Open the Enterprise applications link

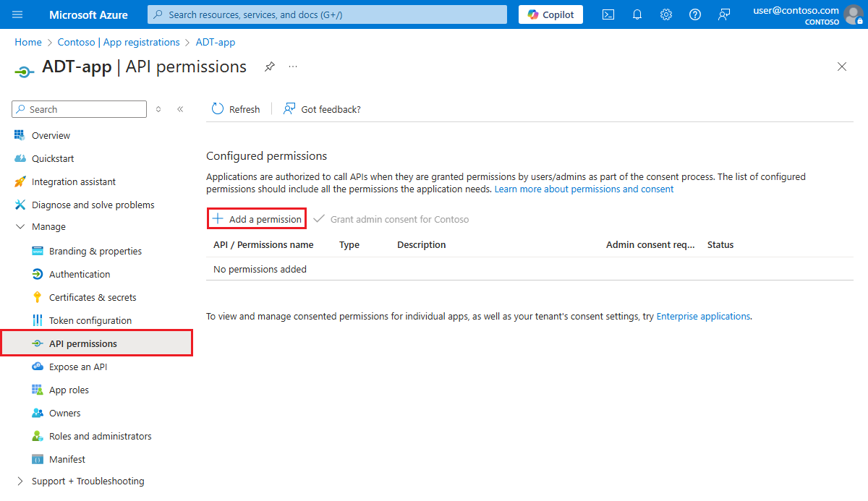point(703,317)
